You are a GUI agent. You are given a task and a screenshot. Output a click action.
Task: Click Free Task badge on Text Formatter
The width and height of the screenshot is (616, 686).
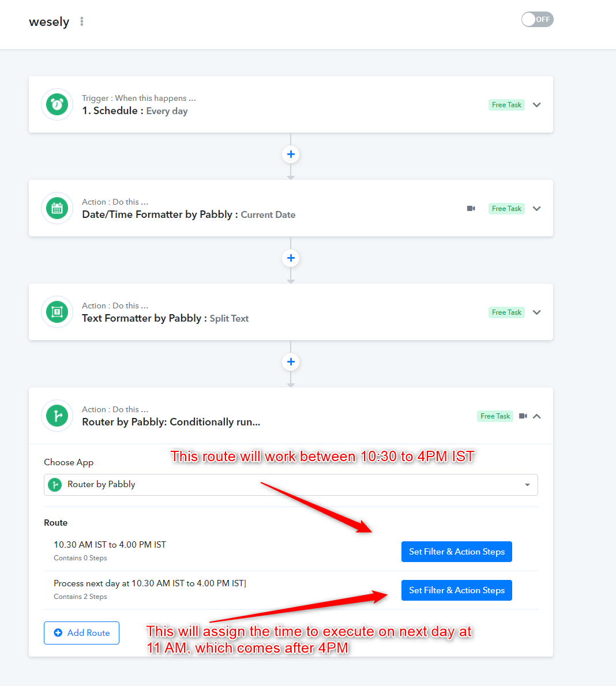pyautogui.click(x=506, y=312)
